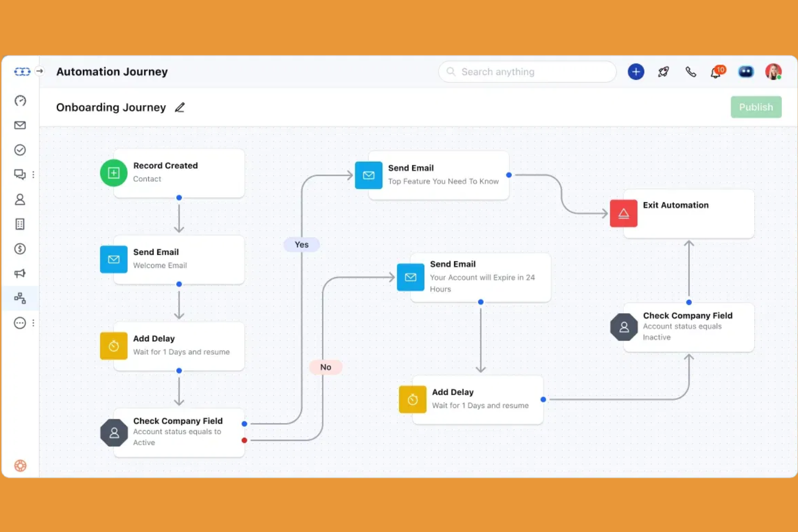
Task: Select the Yes branch label
Action: [301, 244]
